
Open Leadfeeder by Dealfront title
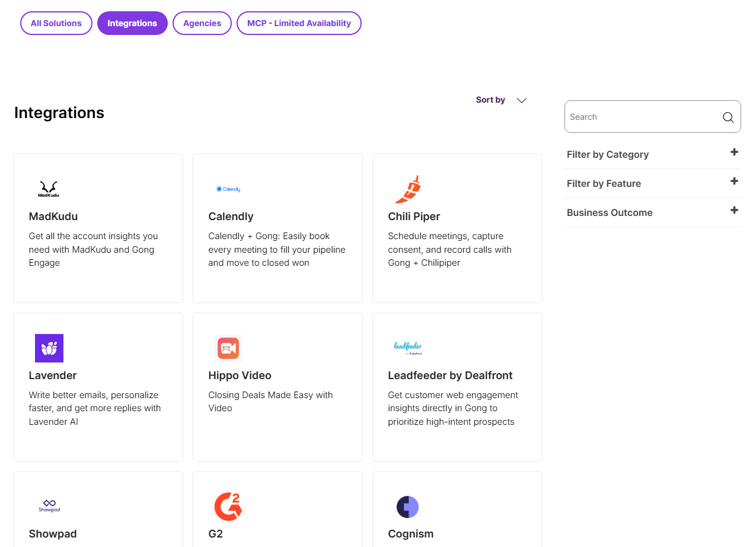tap(450, 376)
